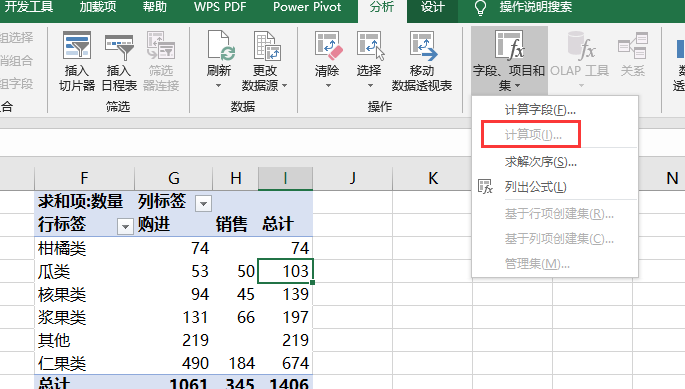Switch to the 加载项 tab
Image resolution: width=685 pixels, height=389 pixels.
click(x=98, y=7)
